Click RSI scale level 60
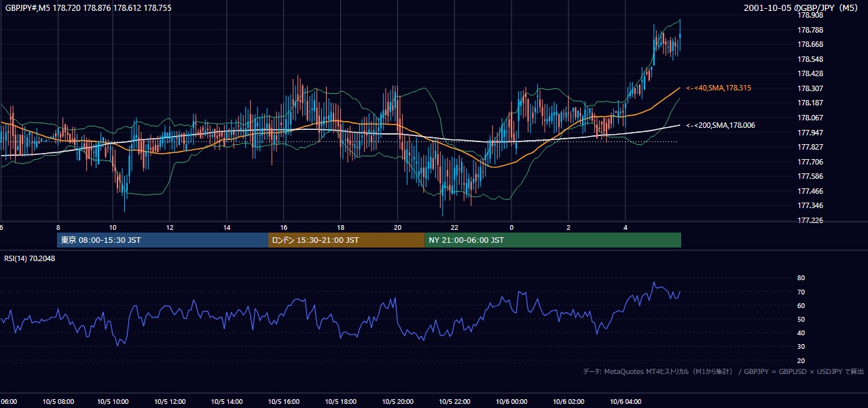 pyautogui.click(x=801, y=306)
